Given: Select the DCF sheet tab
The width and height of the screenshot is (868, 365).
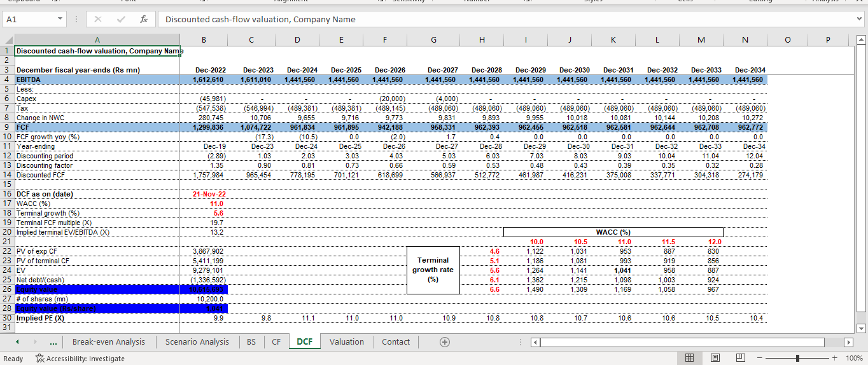Looking at the screenshot, I should point(305,342).
